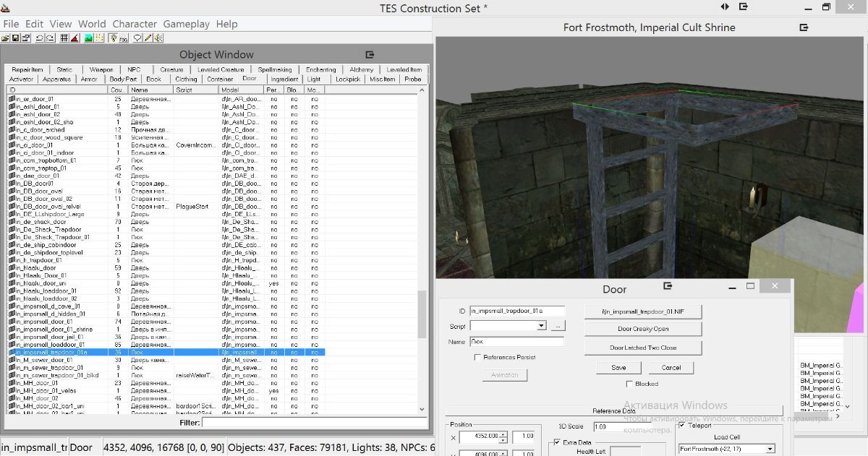Click the cell list scroll-down arrow

point(848,407)
